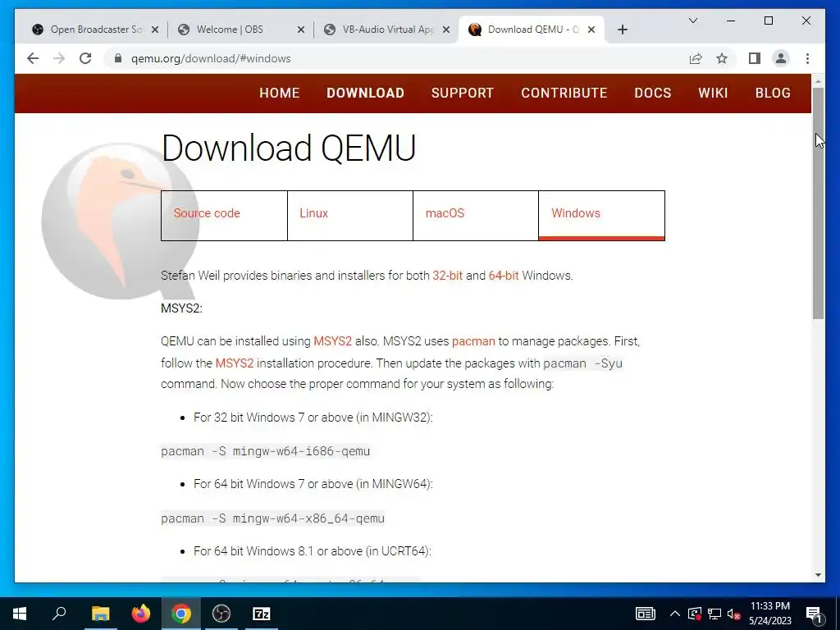Open SUPPORT in the QEMU navigation bar
Screen dimensions: 840x630
pyautogui.click(x=463, y=93)
